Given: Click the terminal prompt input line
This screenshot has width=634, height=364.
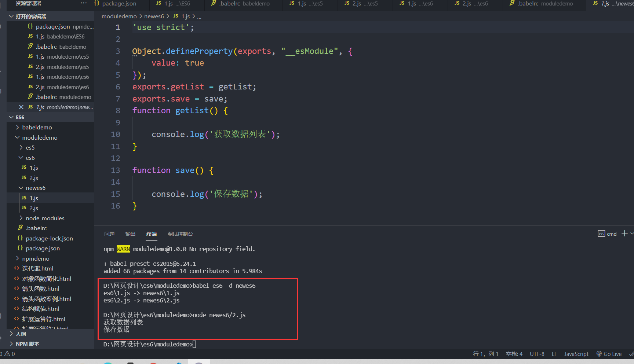Looking at the screenshot, I should [x=150, y=344].
